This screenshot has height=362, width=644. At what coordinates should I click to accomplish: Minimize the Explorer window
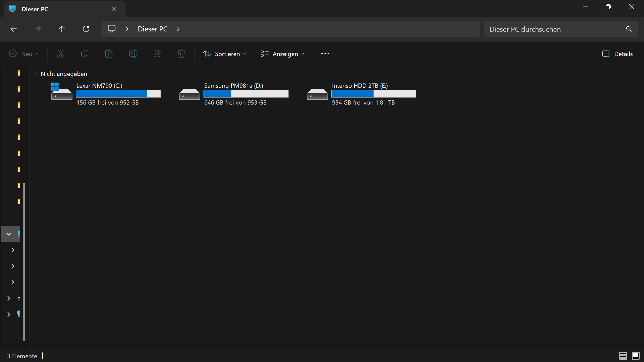pyautogui.click(x=585, y=7)
